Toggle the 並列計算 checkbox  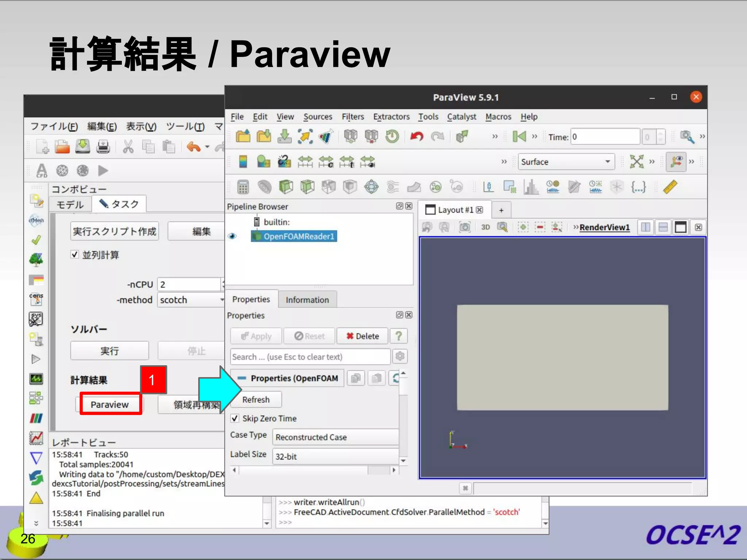coord(75,254)
